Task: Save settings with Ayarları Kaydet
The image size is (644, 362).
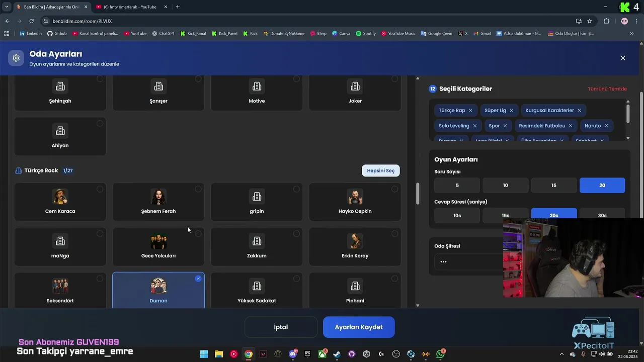Action: (x=359, y=327)
